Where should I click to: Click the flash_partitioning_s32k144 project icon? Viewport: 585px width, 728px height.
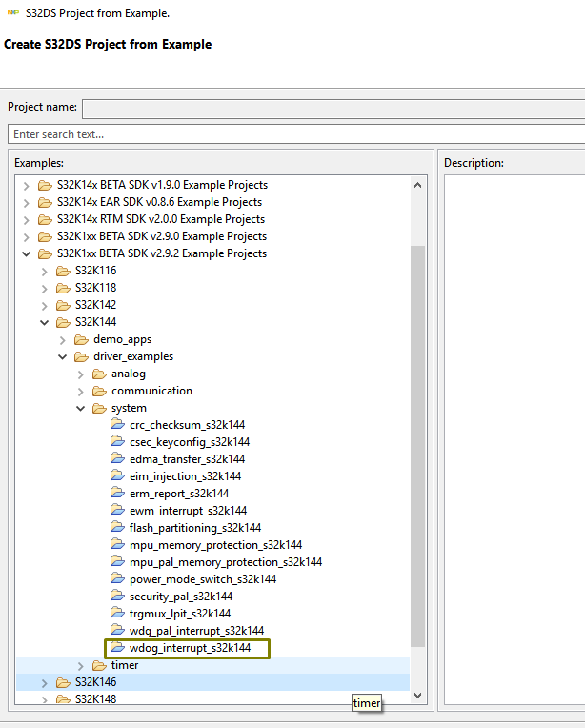[x=117, y=528]
